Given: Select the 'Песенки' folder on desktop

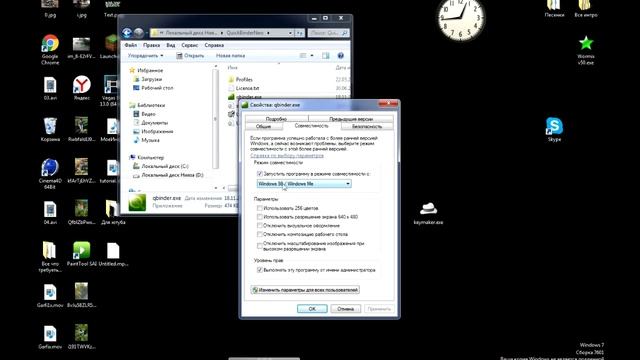Looking at the screenshot, I should point(554,8).
